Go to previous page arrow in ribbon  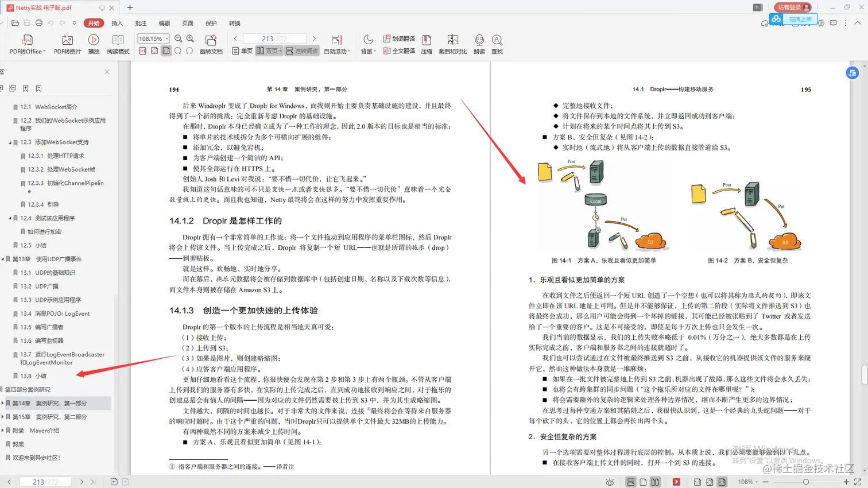pyautogui.click(x=235, y=38)
